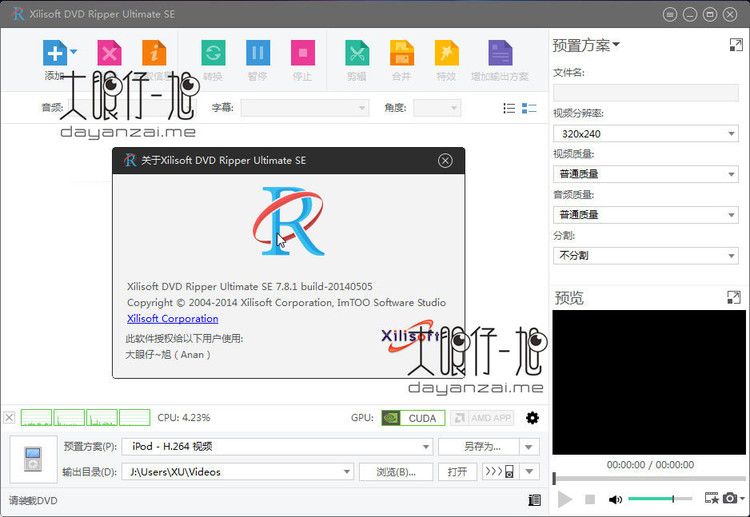The width and height of the screenshot is (750, 517).
Task: Open the arrow next to Save As
Action: tap(529, 447)
